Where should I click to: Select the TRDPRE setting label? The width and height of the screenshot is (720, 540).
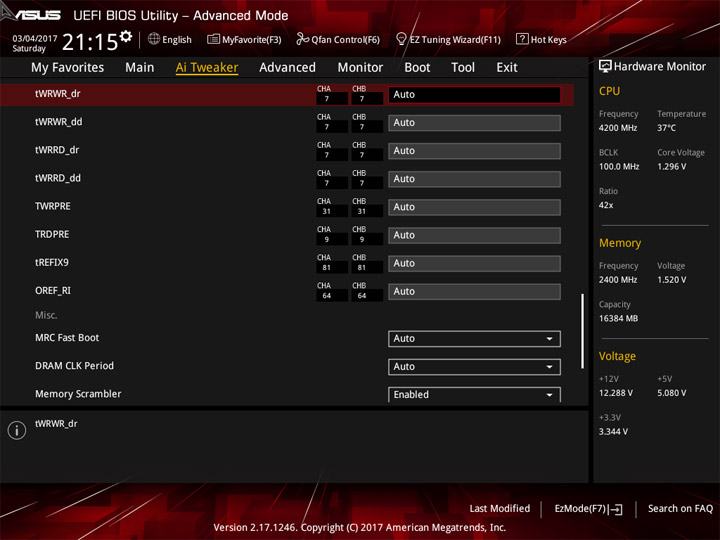[52, 235]
